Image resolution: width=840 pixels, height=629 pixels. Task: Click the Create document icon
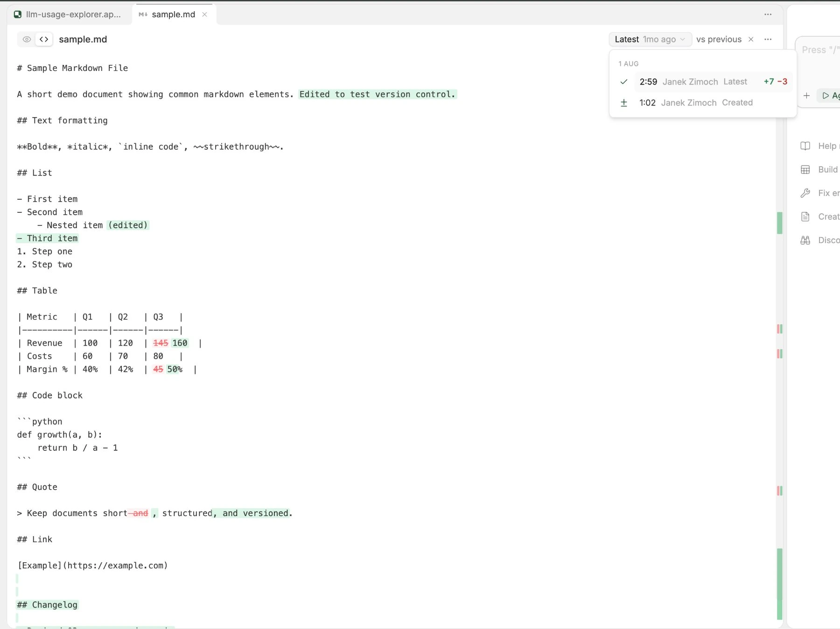pos(805,217)
